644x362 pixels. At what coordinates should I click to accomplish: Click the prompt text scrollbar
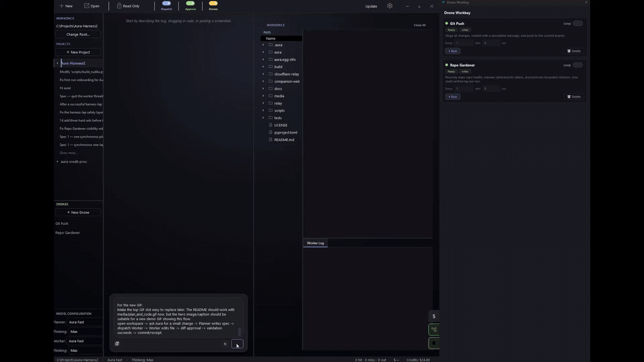pyautogui.click(x=239, y=331)
